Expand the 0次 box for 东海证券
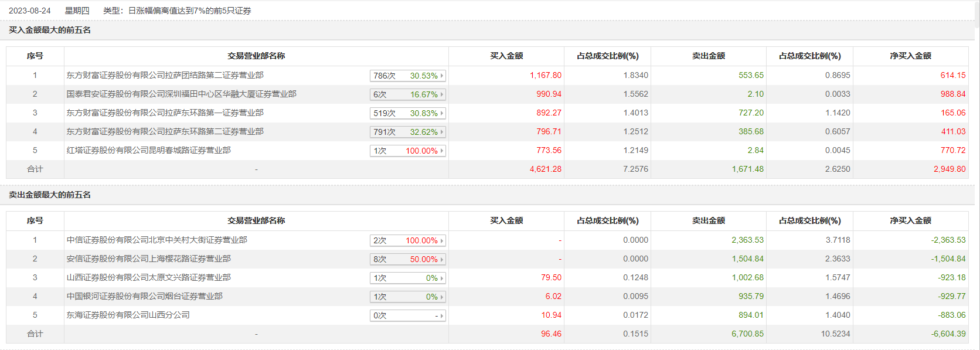The height and width of the screenshot is (350, 980). click(408, 315)
